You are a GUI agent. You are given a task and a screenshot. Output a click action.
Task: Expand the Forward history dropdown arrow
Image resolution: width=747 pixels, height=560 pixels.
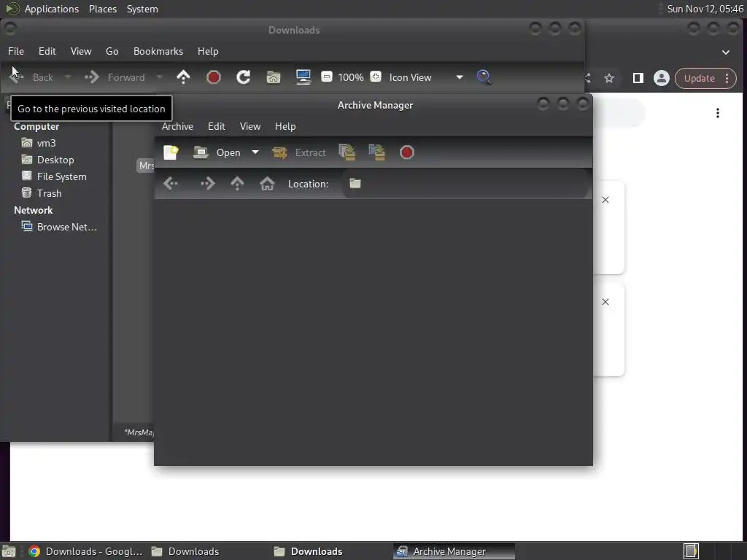pos(160,77)
